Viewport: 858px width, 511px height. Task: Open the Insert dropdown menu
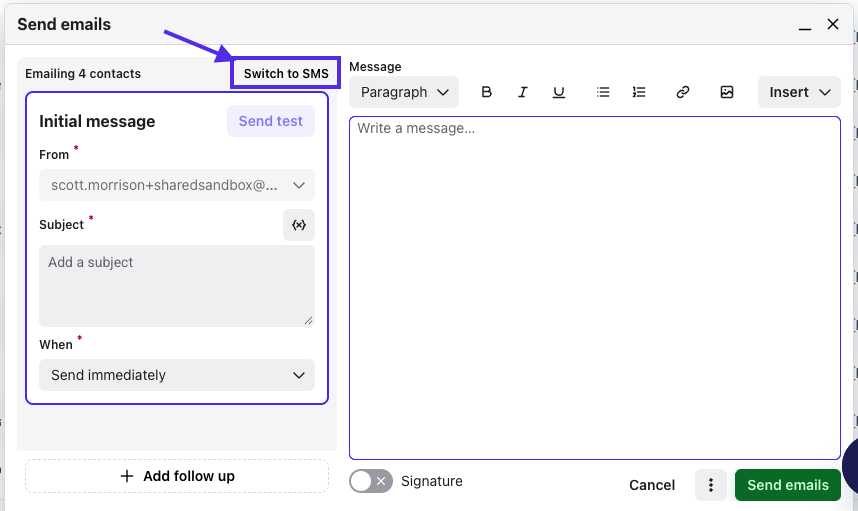(x=799, y=92)
